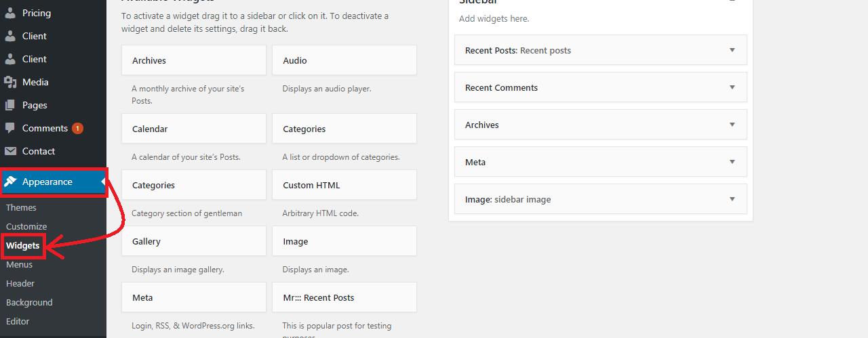Click the widget activation instructions paragraph

click(255, 22)
